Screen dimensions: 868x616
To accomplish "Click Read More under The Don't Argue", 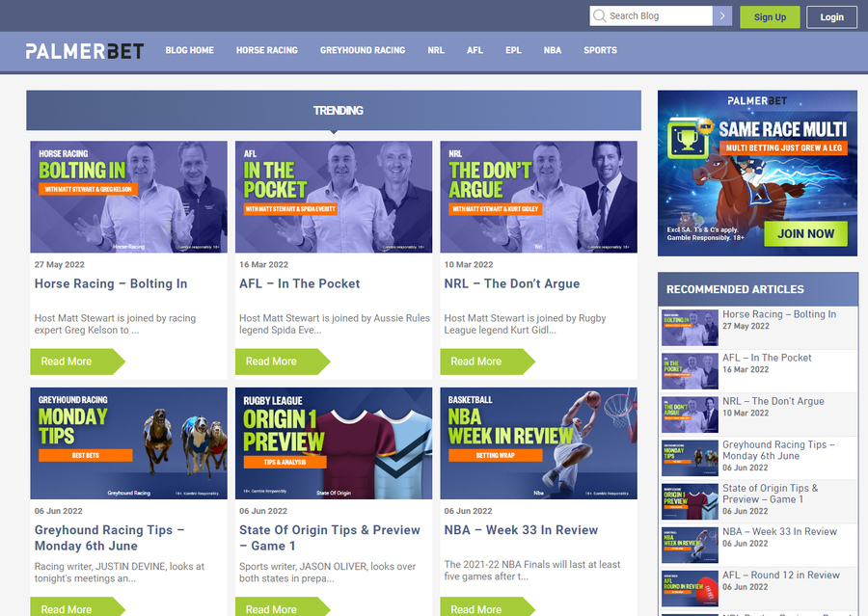I will (x=487, y=362).
